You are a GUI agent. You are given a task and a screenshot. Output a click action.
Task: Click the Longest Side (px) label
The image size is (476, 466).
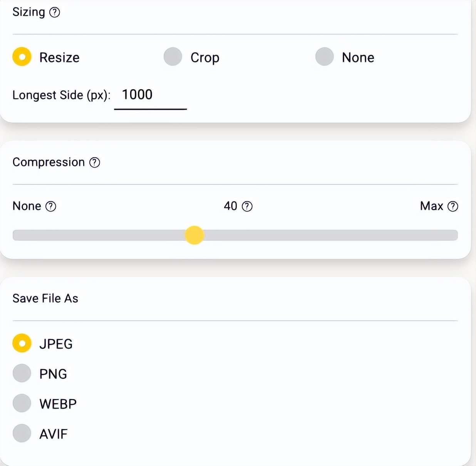click(x=61, y=95)
